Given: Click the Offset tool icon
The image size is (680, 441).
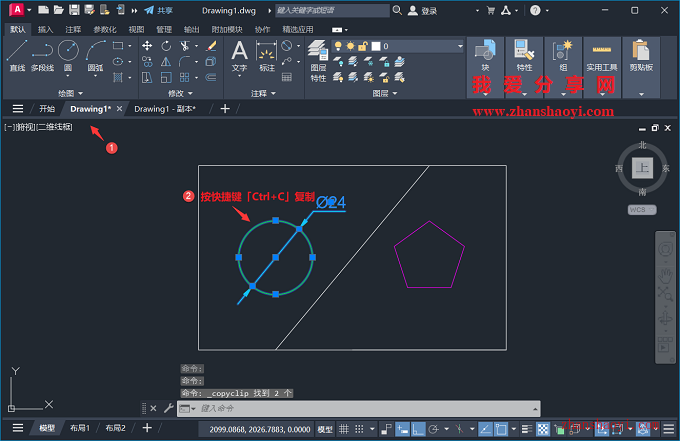Looking at the screenshot, I should click(211, 78).
